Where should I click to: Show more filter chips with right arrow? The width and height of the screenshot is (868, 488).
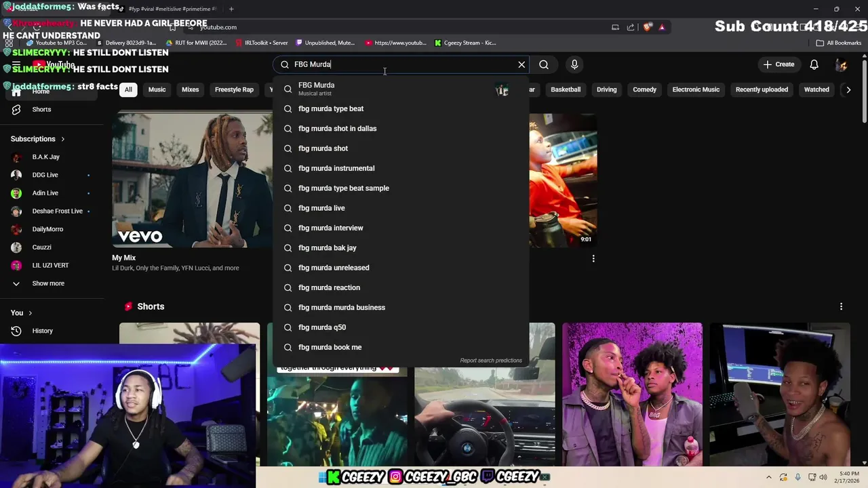click(848, 89)
